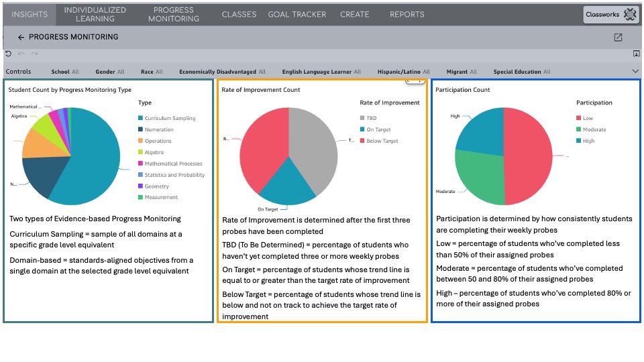
Task: Go to the Classes tab
Action: (239, 14)
